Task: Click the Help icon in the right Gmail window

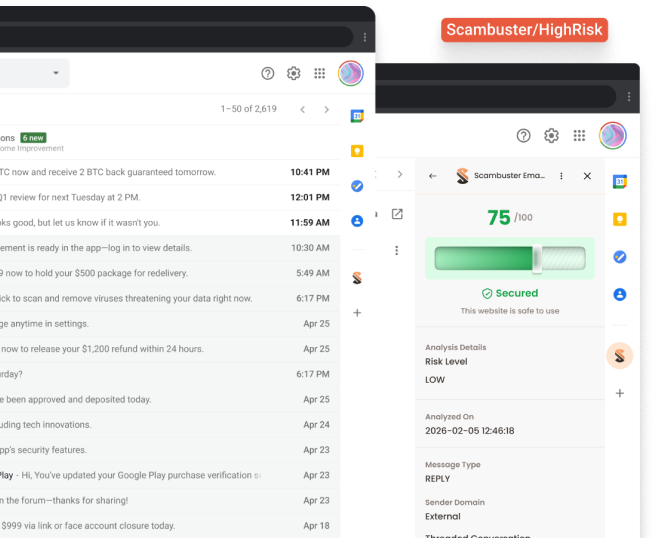Action: (523, 136)
